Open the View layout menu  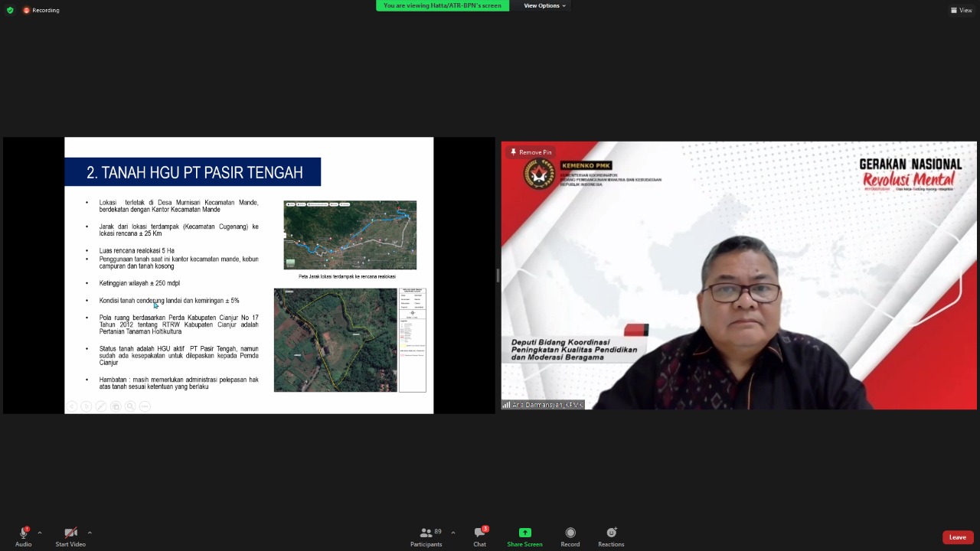coord(961,10)
